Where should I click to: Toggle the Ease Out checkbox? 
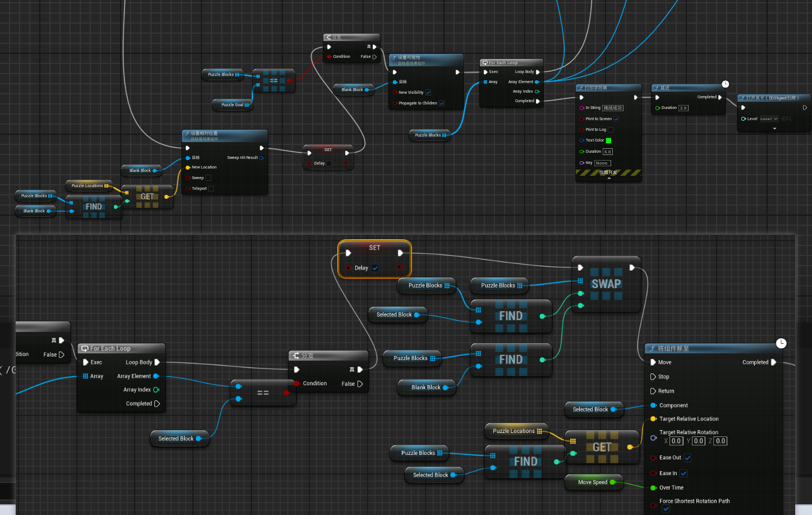point(687,458)
